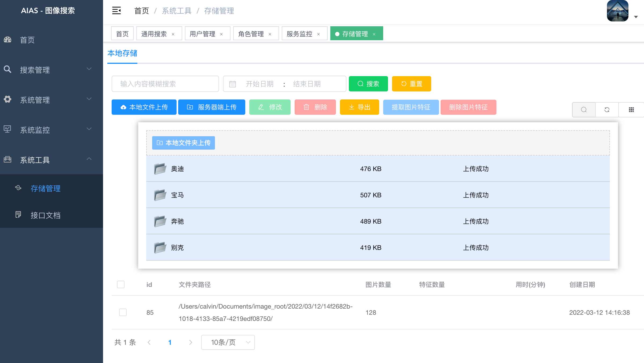Select the 本地存储 tab
This screenshot has height=363, width=644.
click(x=122, y=53)
